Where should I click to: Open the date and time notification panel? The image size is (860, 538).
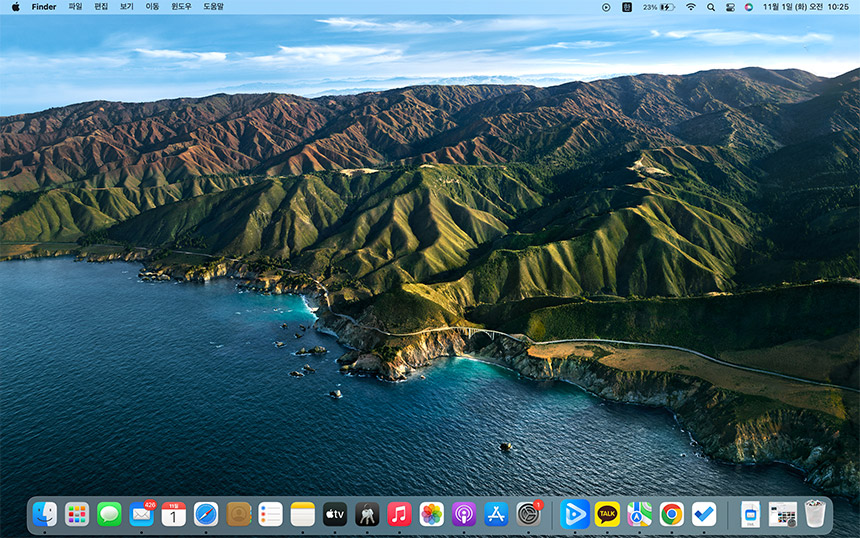(x=806, y=7)
